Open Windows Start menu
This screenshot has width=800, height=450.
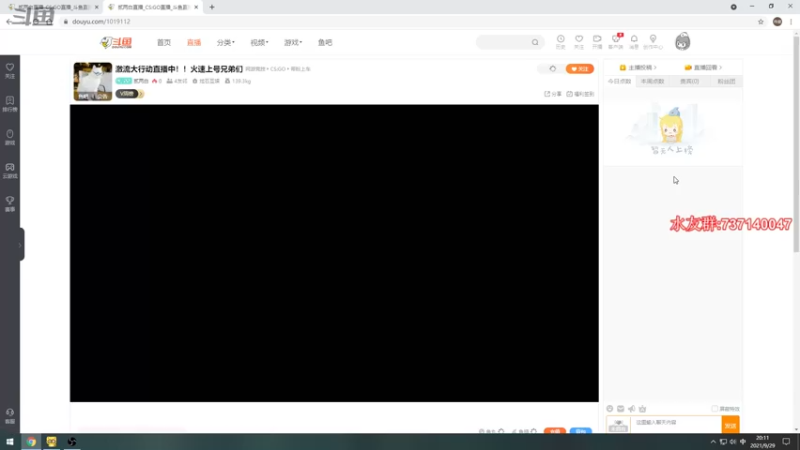10,442
